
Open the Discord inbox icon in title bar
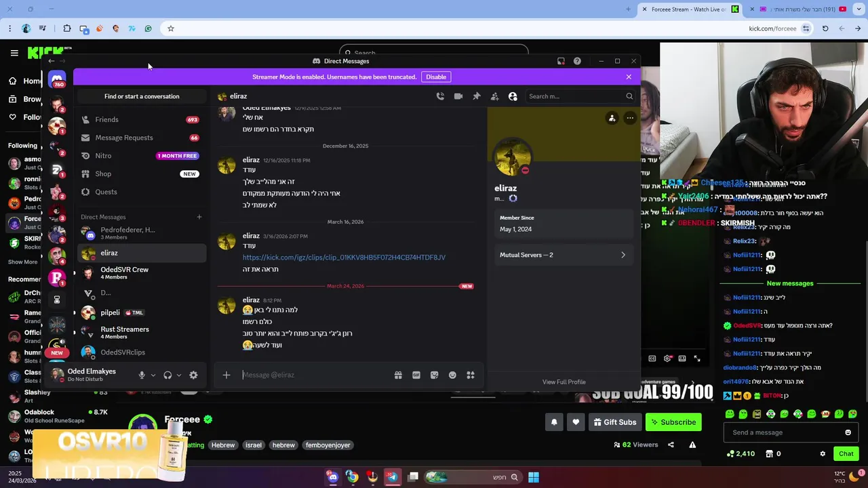(x=561, y=61)
